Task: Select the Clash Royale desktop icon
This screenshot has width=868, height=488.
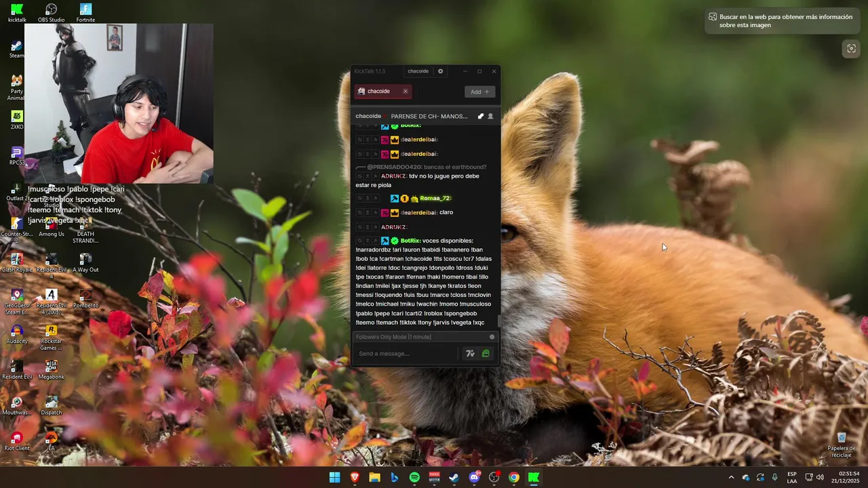Action: point(17,262)
